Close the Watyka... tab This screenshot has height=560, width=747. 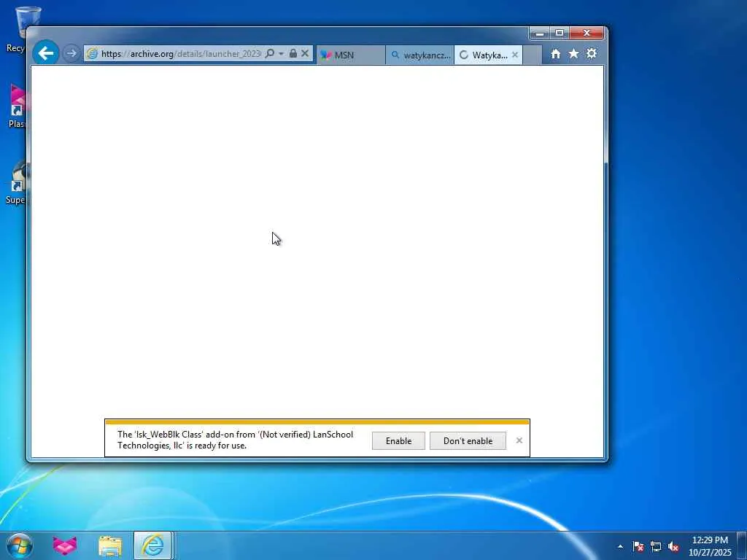point(514,55)
